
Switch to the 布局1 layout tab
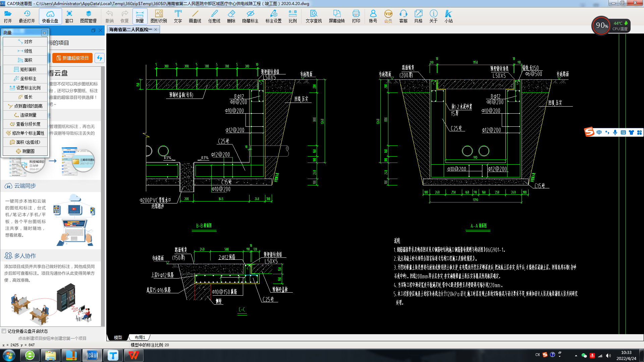pyautogui.click(x=140, y=337)
